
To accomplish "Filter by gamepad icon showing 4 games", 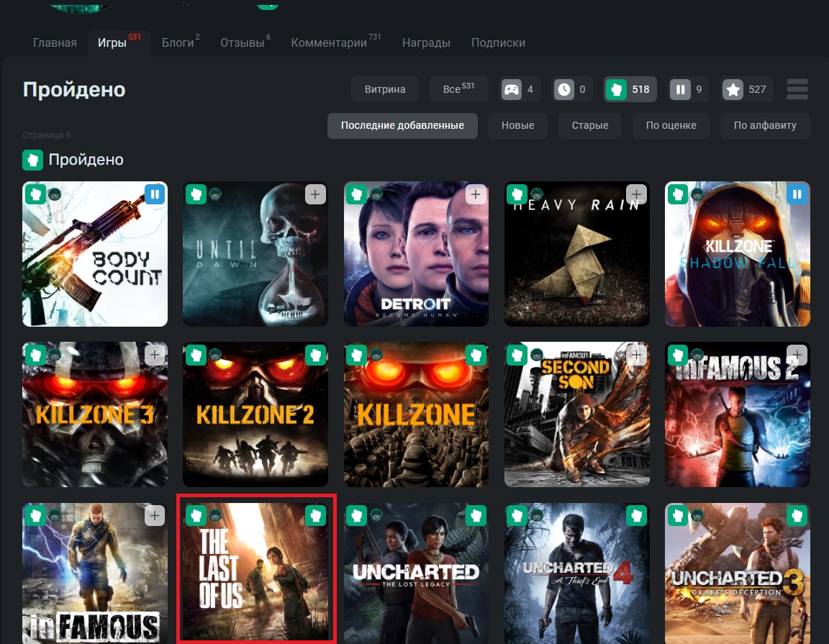I will click(519, 89).
